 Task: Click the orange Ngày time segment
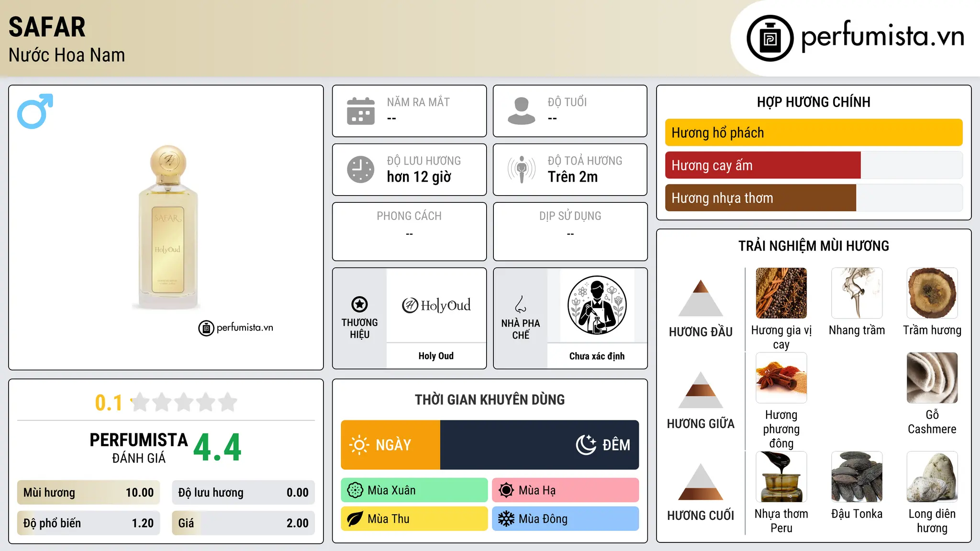390,445
